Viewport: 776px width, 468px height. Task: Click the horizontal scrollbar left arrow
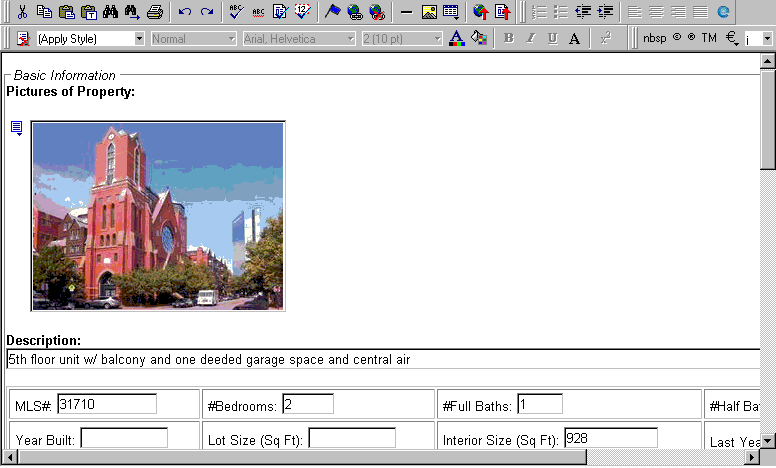(10, 457)
